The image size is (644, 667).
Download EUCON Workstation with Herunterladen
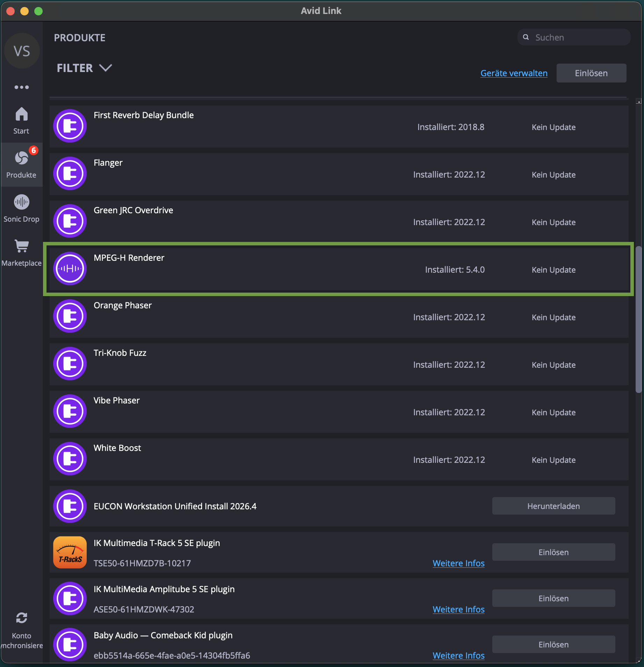pyautogui.click(x=553, y=506)
